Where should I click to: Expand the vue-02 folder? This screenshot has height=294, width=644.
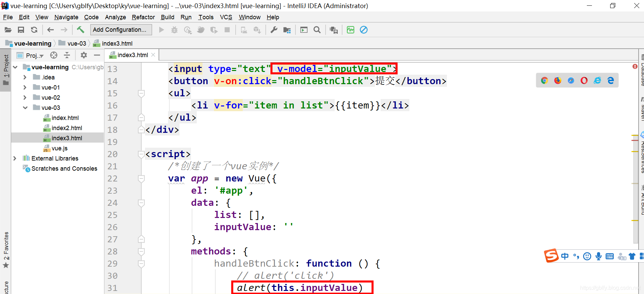[x=25, y=98]
